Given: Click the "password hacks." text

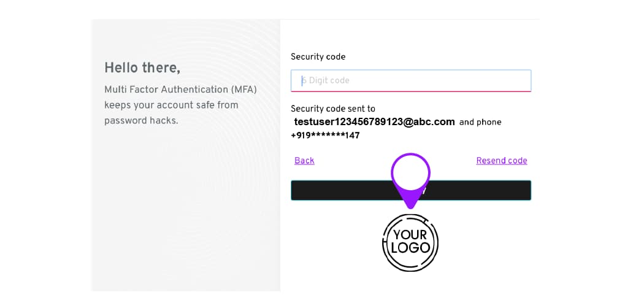Looking at the screenshot, I should [x=141, y=120].
